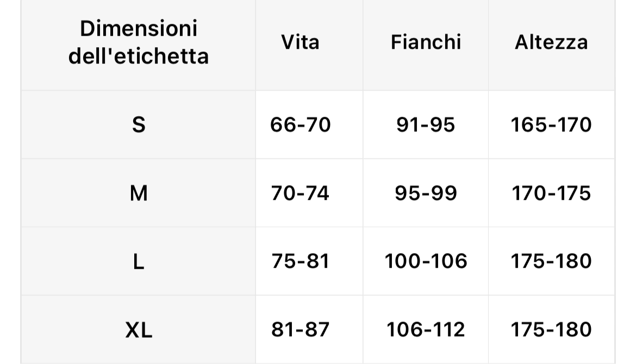The height and width of the screenshot is (364, 636).
Task: Click the 81-87 waist value
Action: point(300,330)
